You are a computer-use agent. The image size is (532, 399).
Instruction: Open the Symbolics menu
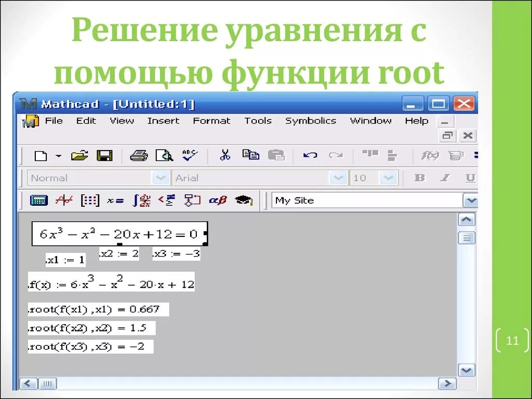click(x=311, y=121)
